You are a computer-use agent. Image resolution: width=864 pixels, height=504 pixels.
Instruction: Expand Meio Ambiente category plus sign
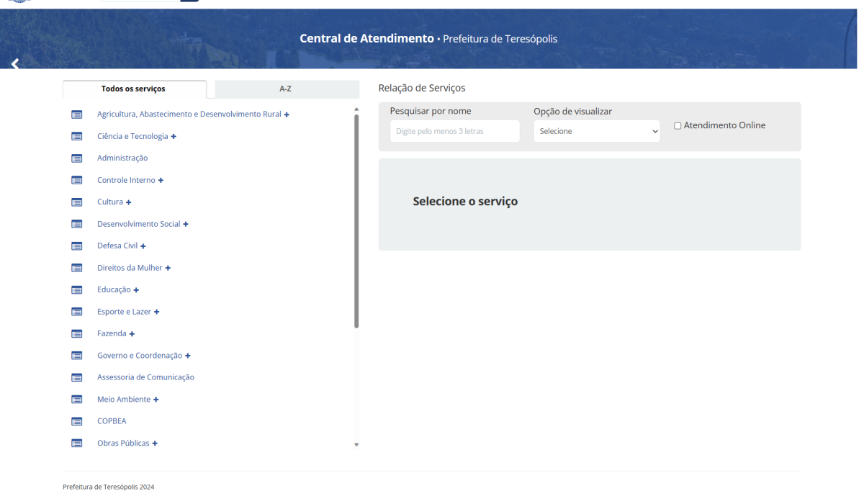tap(156, 400)
